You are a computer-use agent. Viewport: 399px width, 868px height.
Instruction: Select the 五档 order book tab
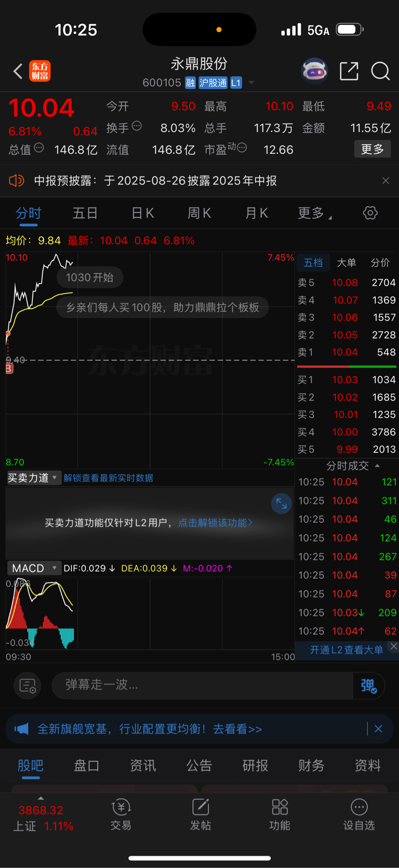point(313,263)
